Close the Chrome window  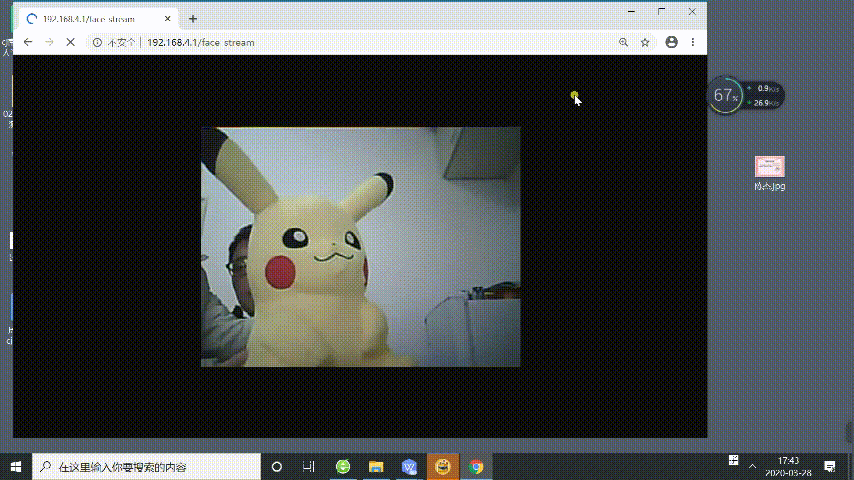pos(692,11)
